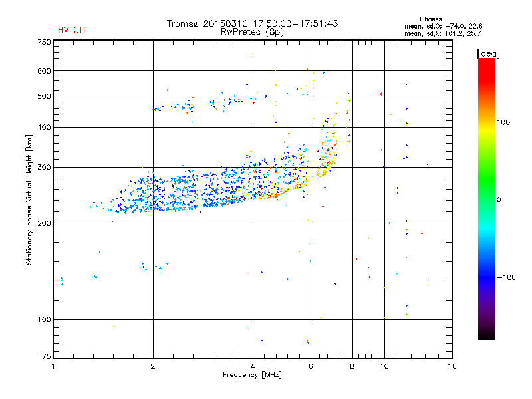Click the 'Phases' statistics heading
Screen dimensions: 532x399
tap(430, 19)
